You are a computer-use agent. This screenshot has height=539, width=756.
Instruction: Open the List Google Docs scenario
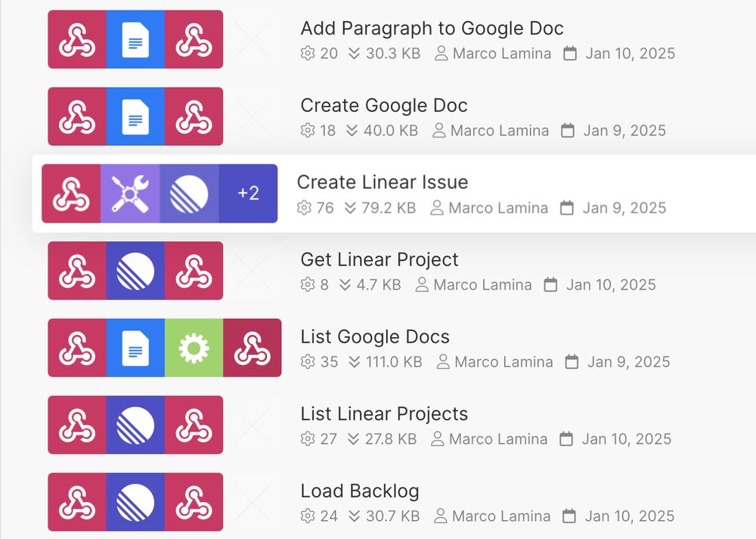coord(374,337)
